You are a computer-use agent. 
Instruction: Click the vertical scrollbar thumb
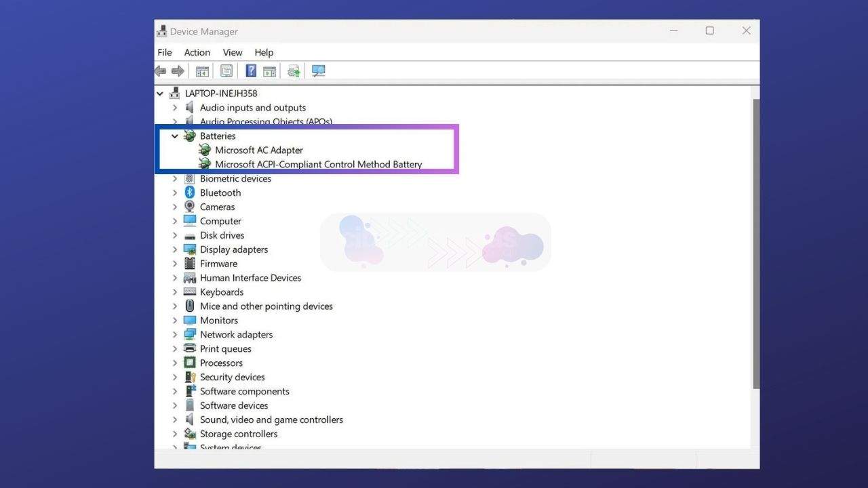(756, 244)
